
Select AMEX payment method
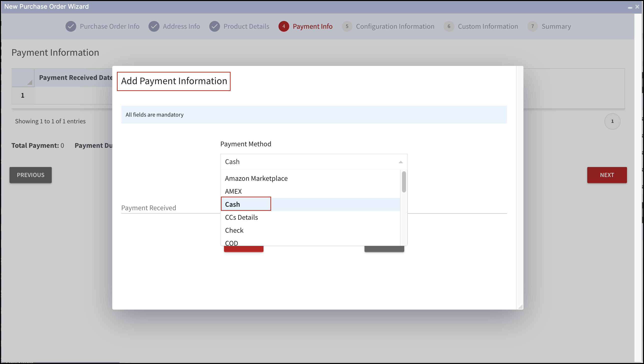pos(310,191)
